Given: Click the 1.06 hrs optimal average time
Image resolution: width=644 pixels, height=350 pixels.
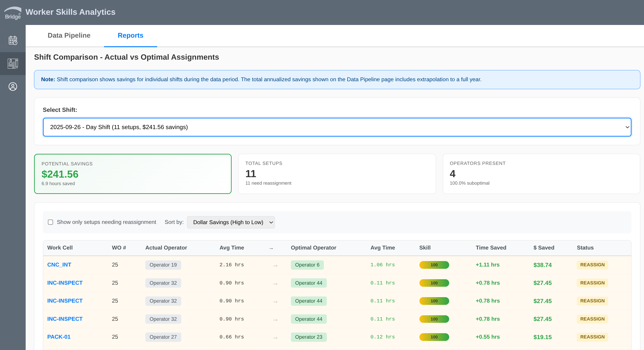Looking at the screenshot, I should pyautogui.click(x=382, y=265).
